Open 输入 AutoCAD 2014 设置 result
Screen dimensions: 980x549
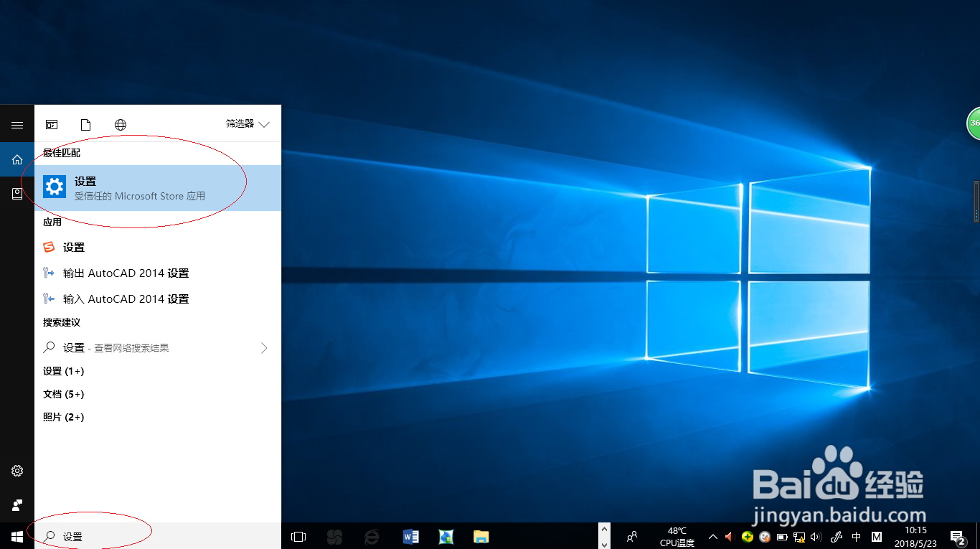[158, 299]
